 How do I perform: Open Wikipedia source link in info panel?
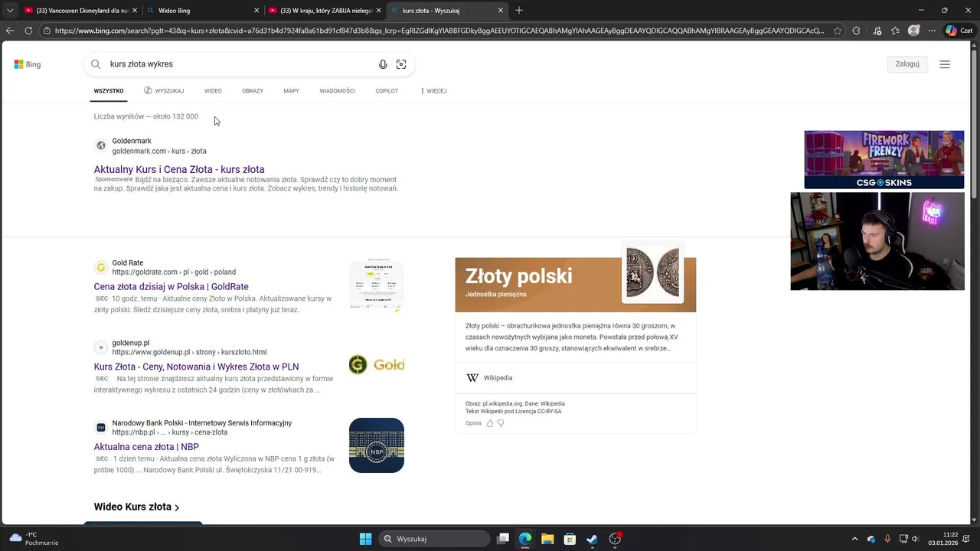490,378
